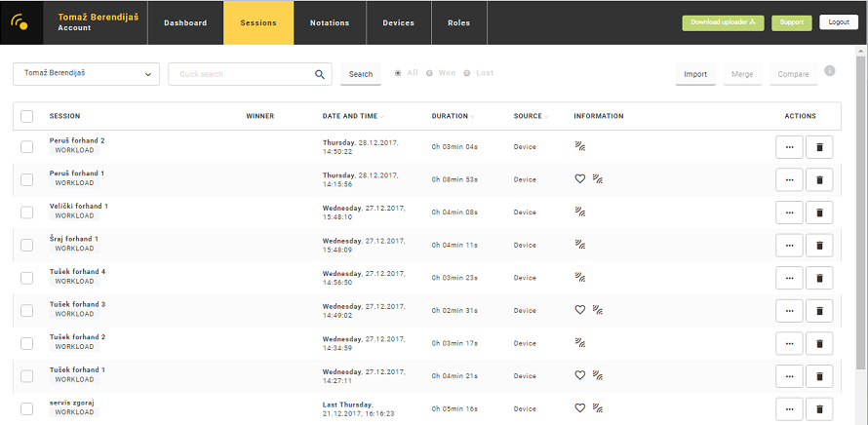Click heart rate icon on Tušek forhand 3
The image size is (868, 425).
[x=579, y=310]
